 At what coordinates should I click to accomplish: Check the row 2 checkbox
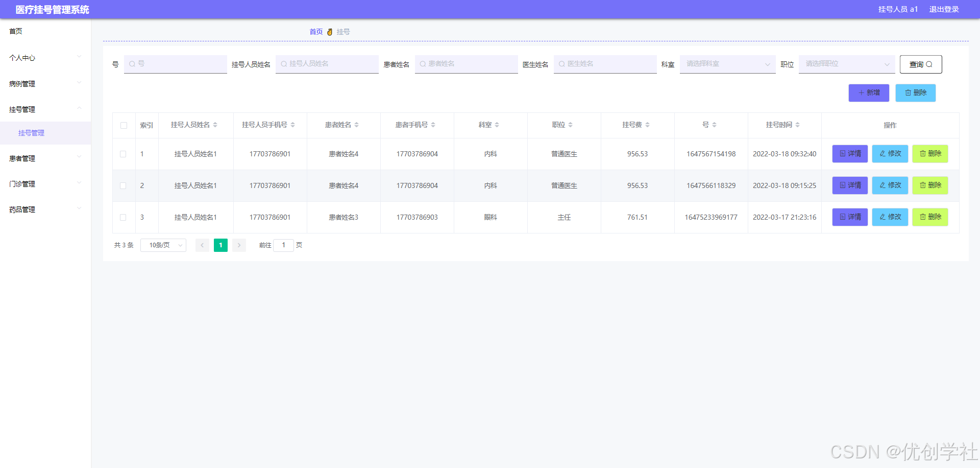tap(123, 185)
